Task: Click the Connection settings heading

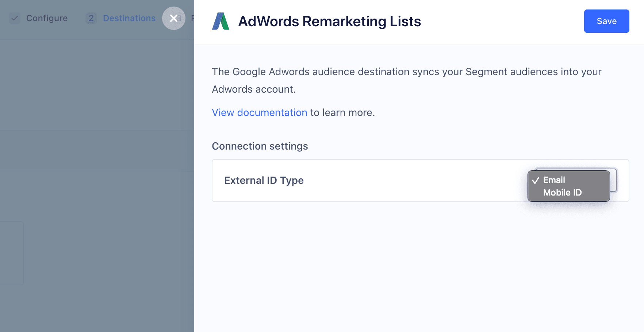Action: click(x=260, y=146)
